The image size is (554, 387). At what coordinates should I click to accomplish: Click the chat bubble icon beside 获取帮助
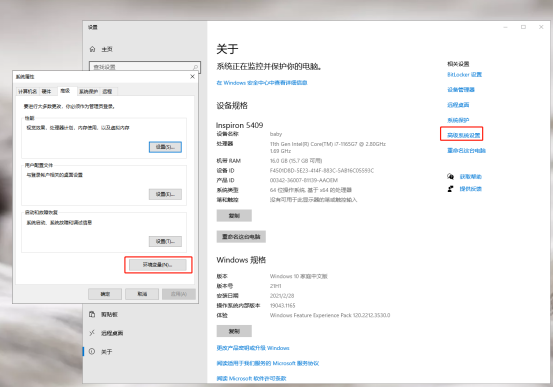(x=450, y=176)
